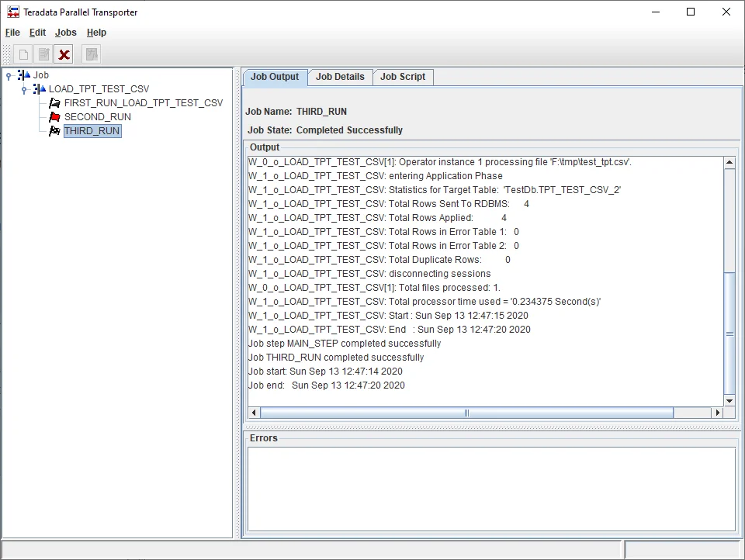Click the LOAD_TPT_TEST_CSV job icon in tree
The image size is (745, 560).
pos(39,89)
